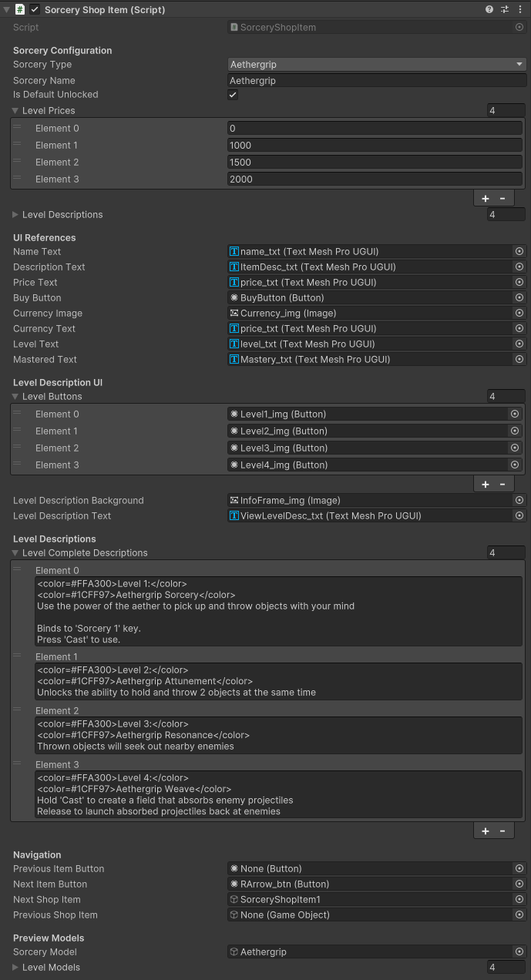531x980 pixels.
Task: Click object picker beside Currency Image field
Action: (519, 314)
